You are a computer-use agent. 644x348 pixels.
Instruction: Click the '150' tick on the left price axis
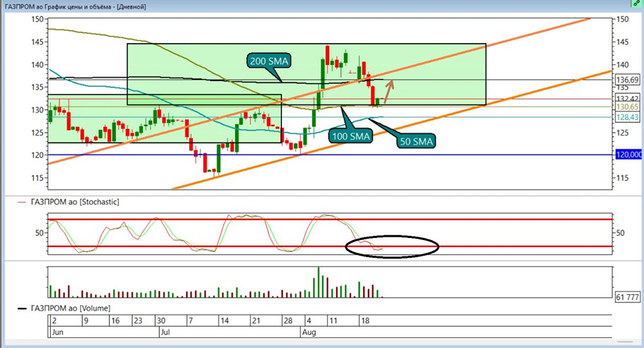coord(37,19)
